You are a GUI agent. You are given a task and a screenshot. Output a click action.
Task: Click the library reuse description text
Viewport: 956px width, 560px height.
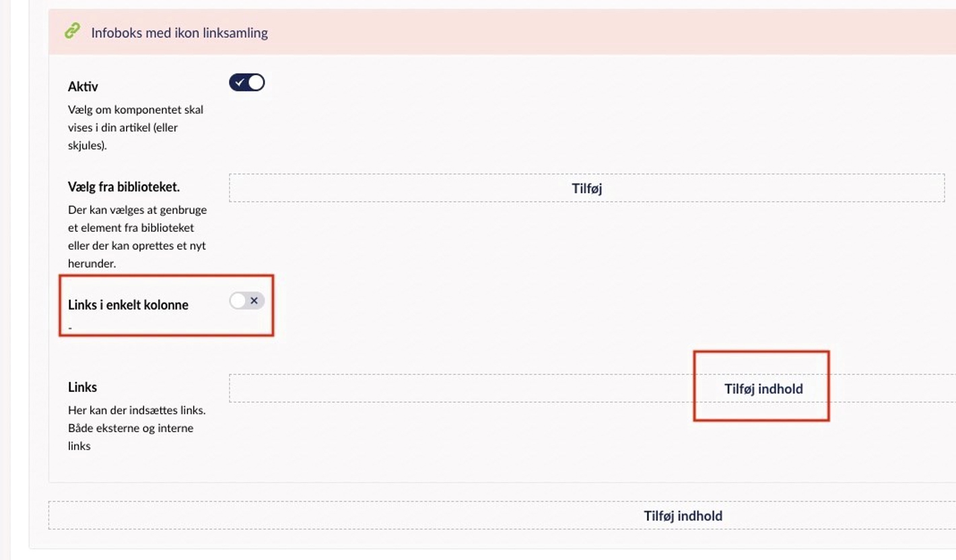(x=137, y=237)
